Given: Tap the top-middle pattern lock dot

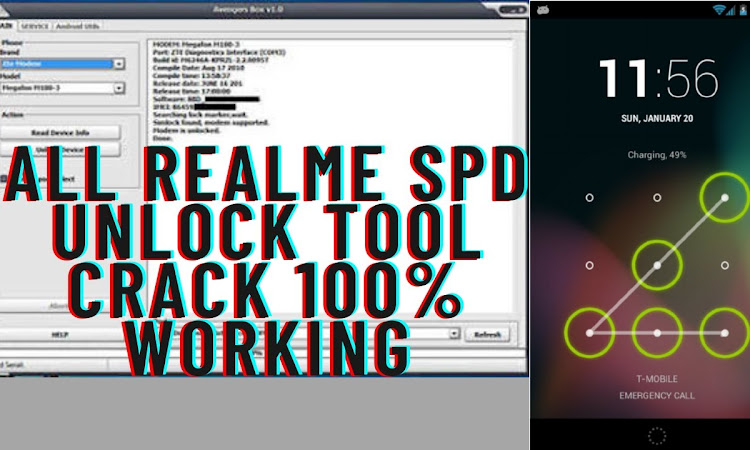Looking at the screenshot, I should pyautogui.click(x=657, y=198).
